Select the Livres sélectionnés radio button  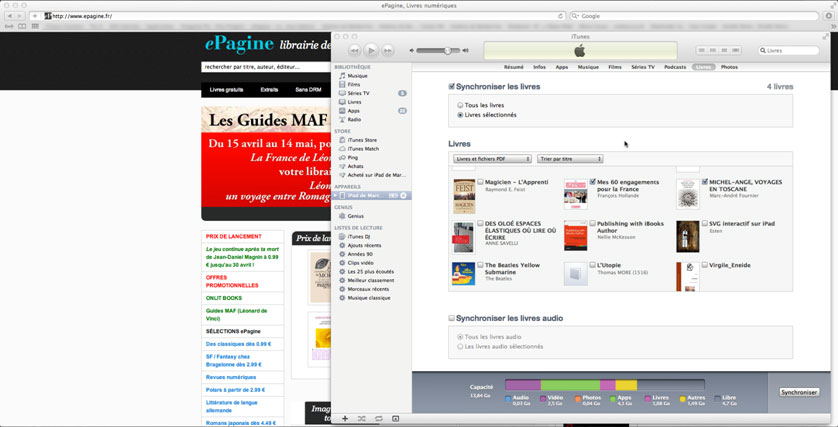point(460,115)
